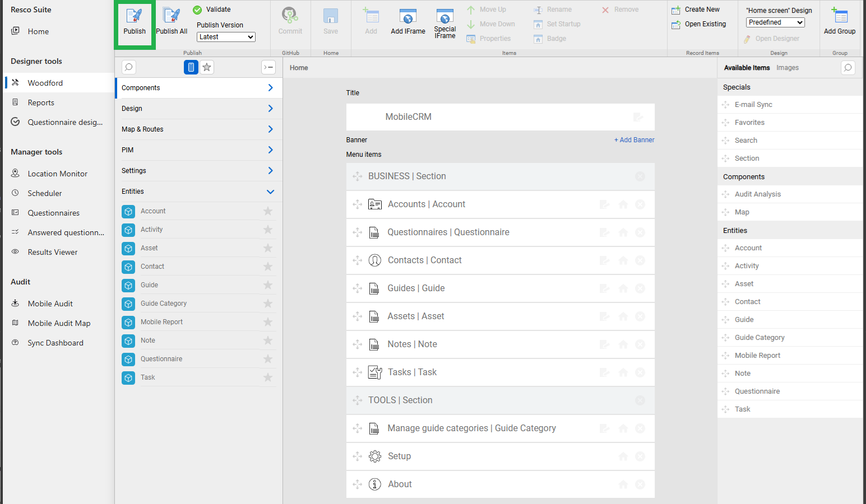Open the Publish Version Latest dropdown
Viewport: 866px width, 504px height.
tap(226, 37)
